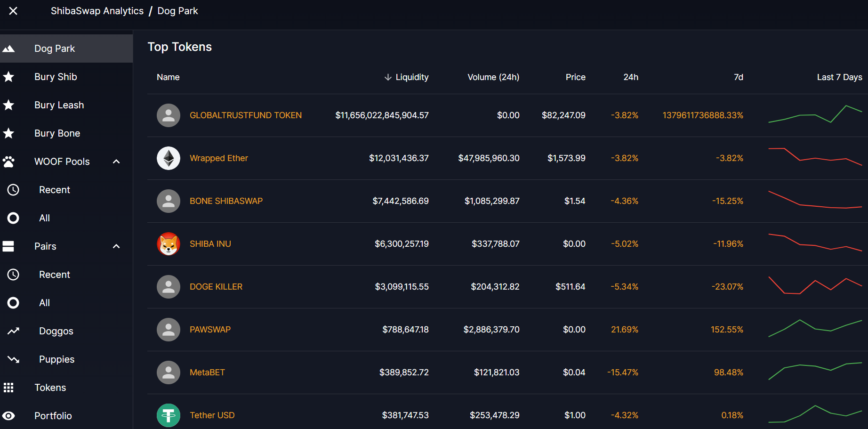Click the Liquidity sort arrow icon

[x=388, y=77]
